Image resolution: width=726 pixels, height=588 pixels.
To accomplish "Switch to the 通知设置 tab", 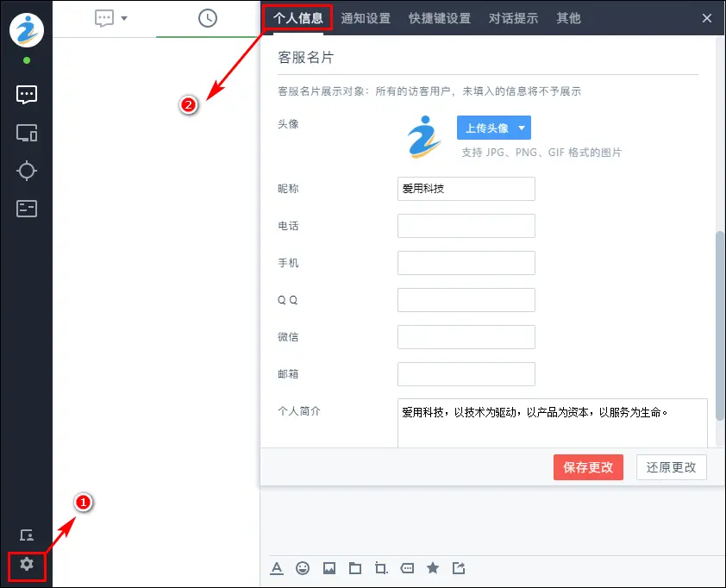I will (x=366, y=18).
